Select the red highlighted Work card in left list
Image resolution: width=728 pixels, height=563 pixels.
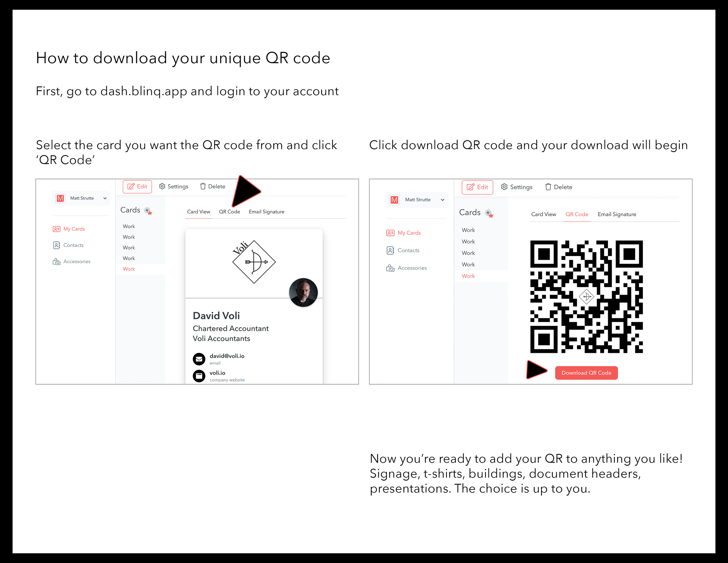click(x=129, y=269)
